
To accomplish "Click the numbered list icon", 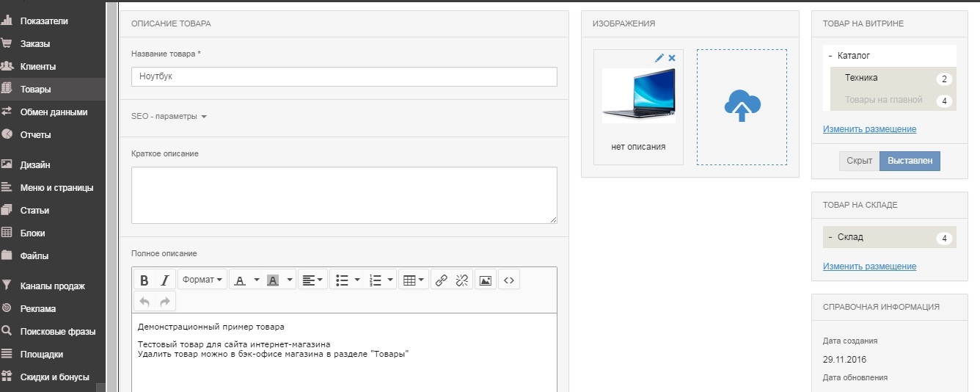I will [375, 280].
